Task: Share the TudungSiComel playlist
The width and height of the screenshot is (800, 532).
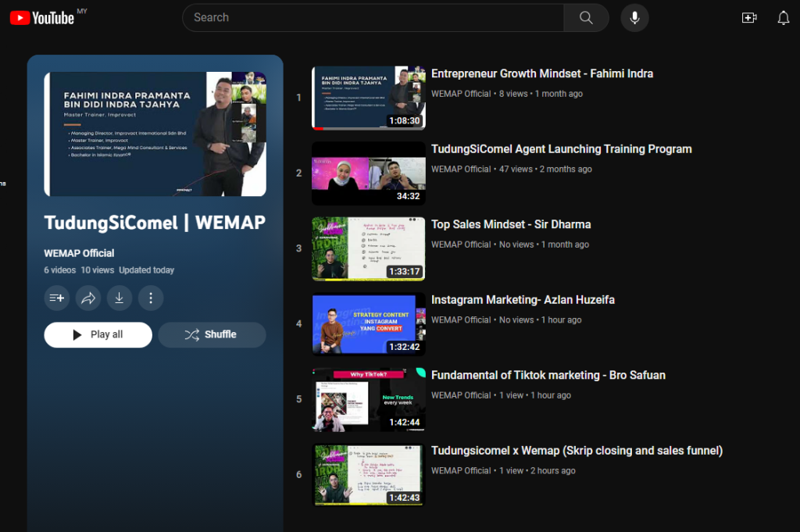Action: pyautogui.click(x=88, y=298)
